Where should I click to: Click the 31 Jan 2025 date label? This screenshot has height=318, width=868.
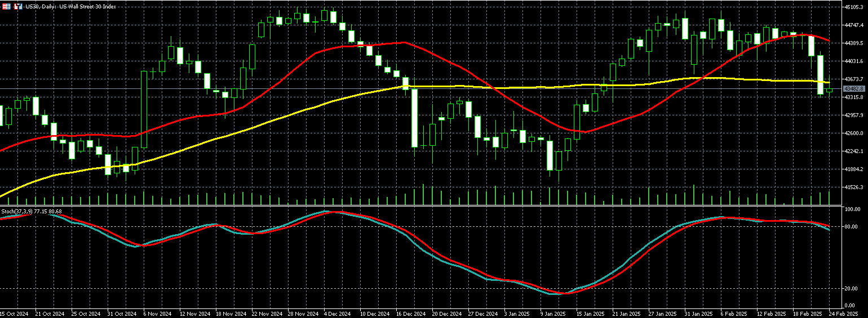[698, 313]
